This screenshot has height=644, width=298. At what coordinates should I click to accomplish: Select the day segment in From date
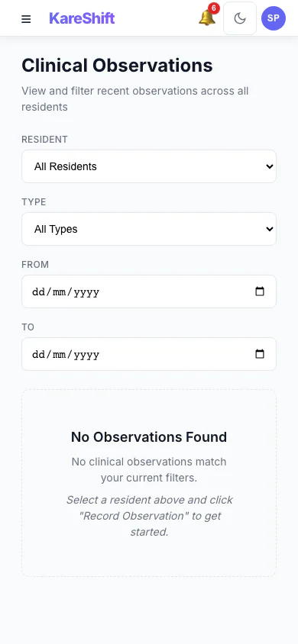pos(38,292)
